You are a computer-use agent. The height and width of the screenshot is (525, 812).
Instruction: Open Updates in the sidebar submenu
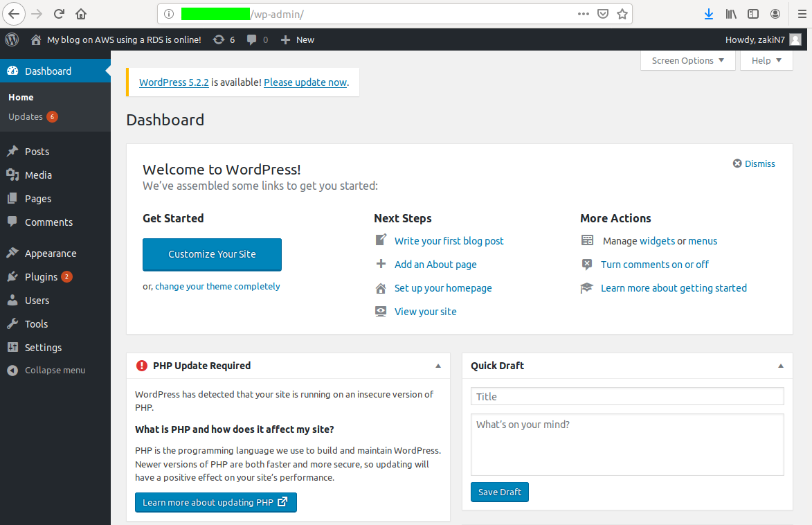coord(33,116)
